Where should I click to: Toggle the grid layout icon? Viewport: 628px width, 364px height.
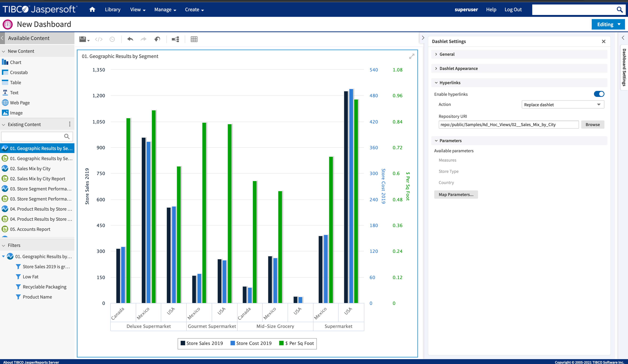[194, 39]
